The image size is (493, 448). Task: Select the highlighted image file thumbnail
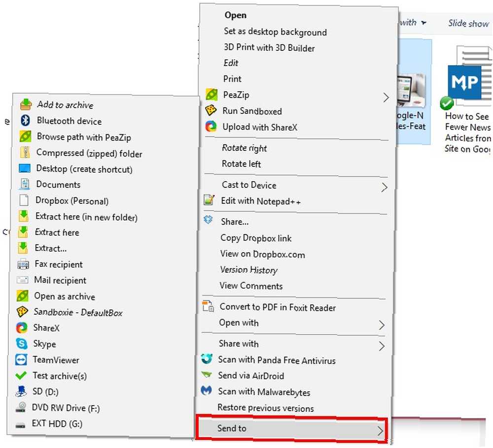[x=413, y=91]
